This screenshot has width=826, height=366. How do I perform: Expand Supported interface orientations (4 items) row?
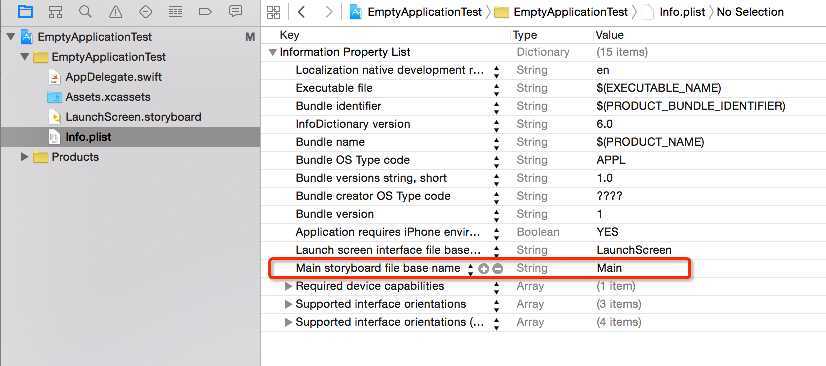(x=288, y=322)
